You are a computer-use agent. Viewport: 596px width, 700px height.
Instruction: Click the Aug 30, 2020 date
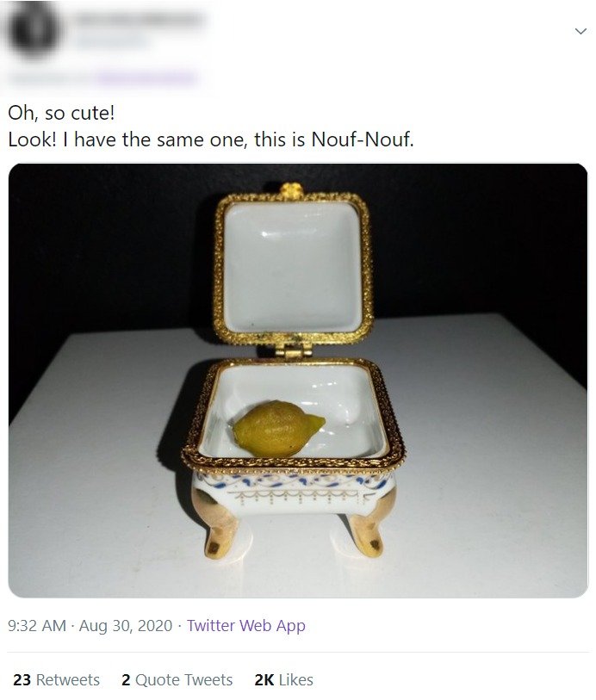[126, 625]
